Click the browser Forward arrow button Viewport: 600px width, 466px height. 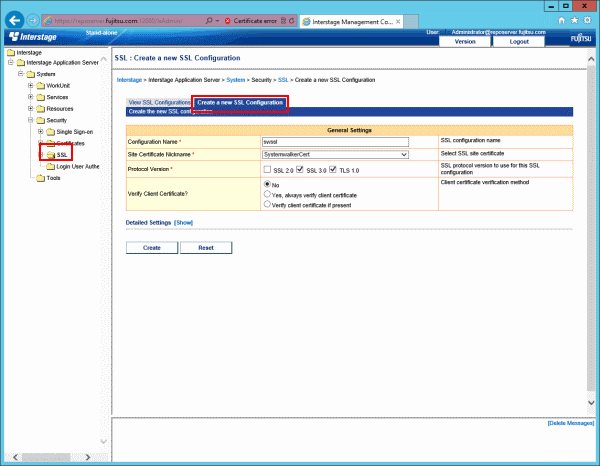pos(33,20)
